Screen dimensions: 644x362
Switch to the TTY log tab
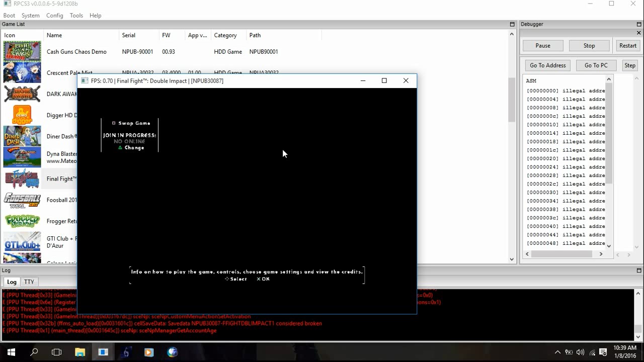29,282
